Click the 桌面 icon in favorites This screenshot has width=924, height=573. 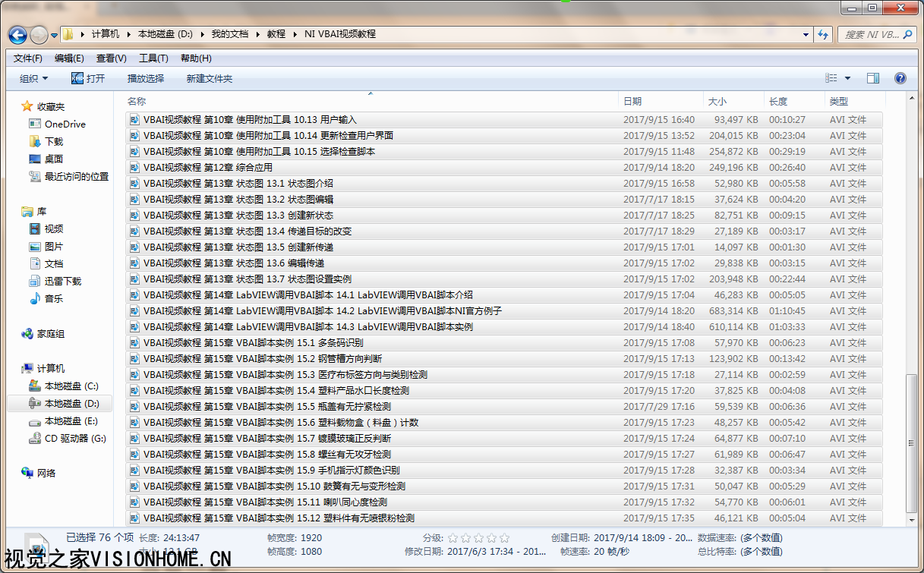35,159
